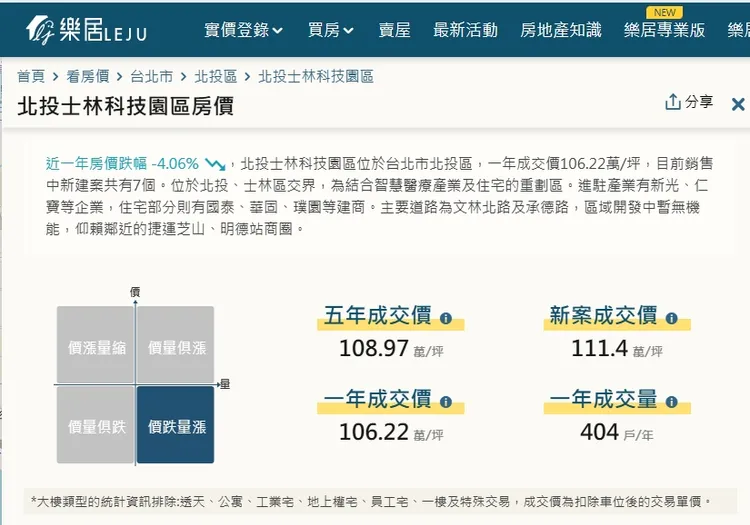The height and width of the screenshot is (525, 750).
Task: Click the 分享 share button
Action: [689, 102]
